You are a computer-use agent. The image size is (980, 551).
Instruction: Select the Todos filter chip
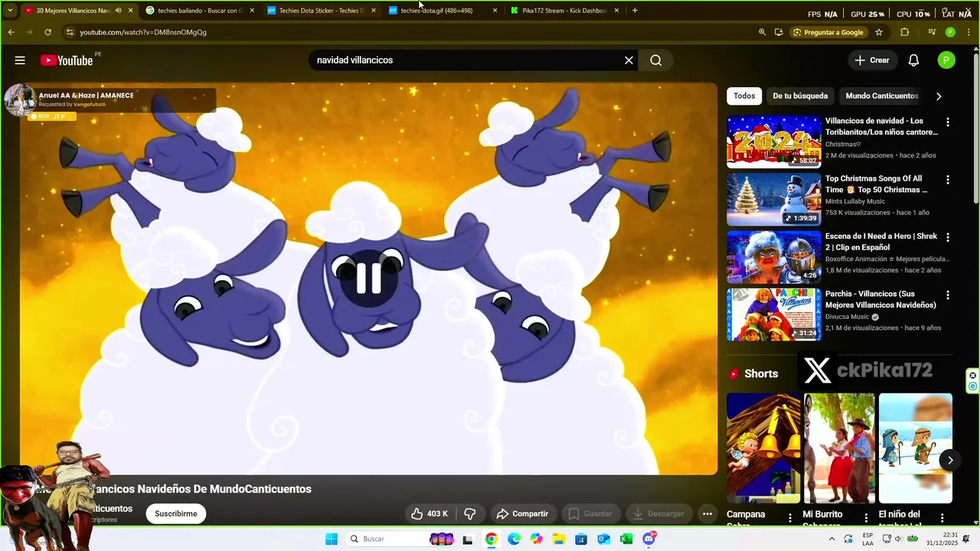coord(744,96)
